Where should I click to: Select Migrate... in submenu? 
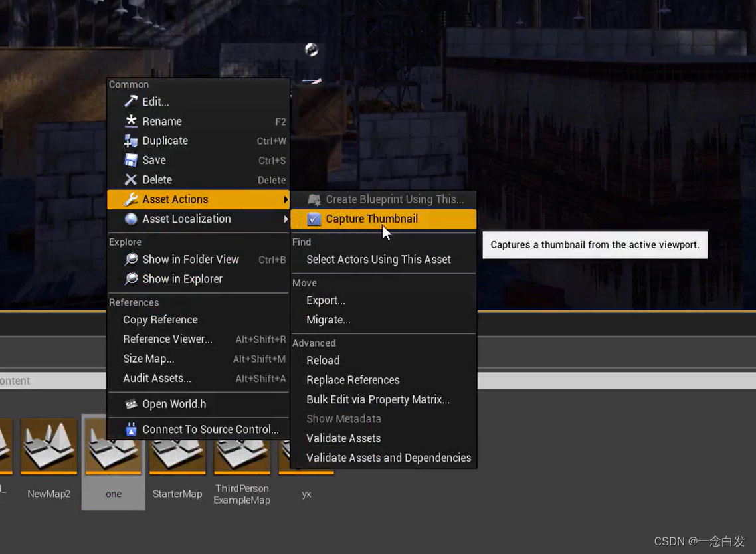(383, 320)
